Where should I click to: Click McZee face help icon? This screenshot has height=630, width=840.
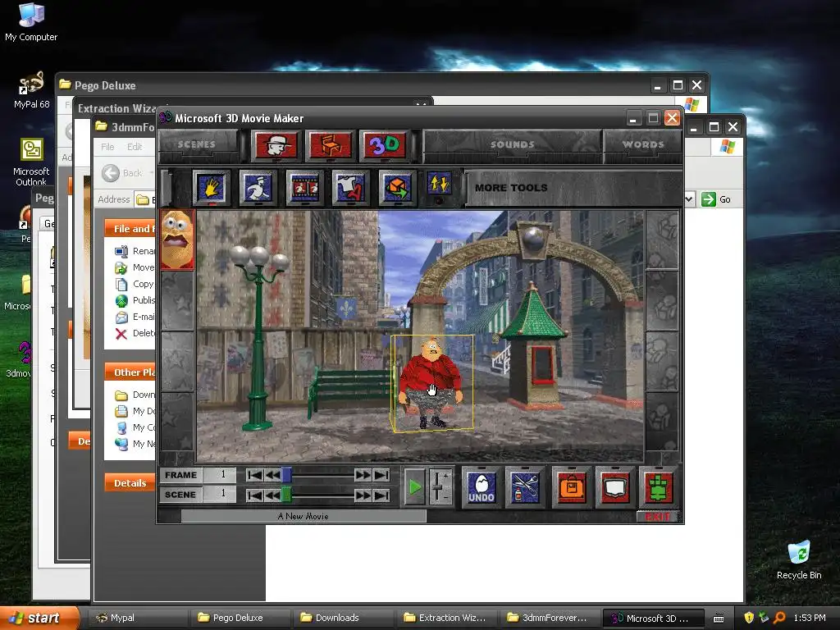[x=177, y=239]
